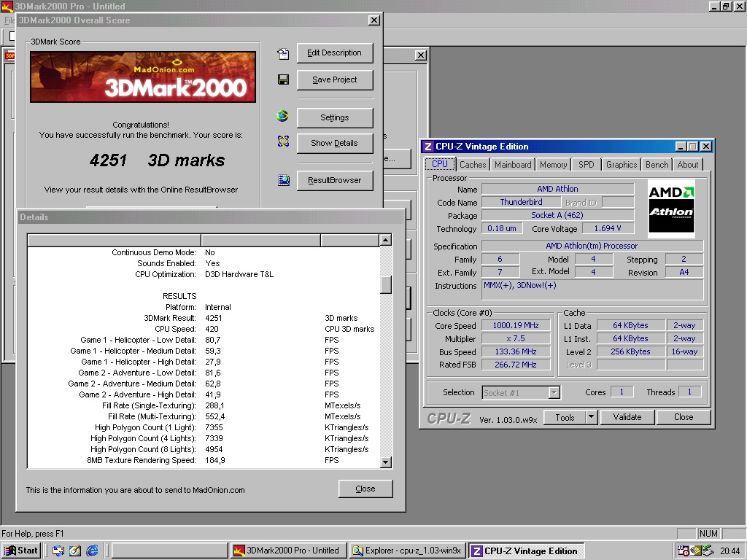Switch to the Memory tab
Screen dimensions: 747x560
(x=553, y=165)
